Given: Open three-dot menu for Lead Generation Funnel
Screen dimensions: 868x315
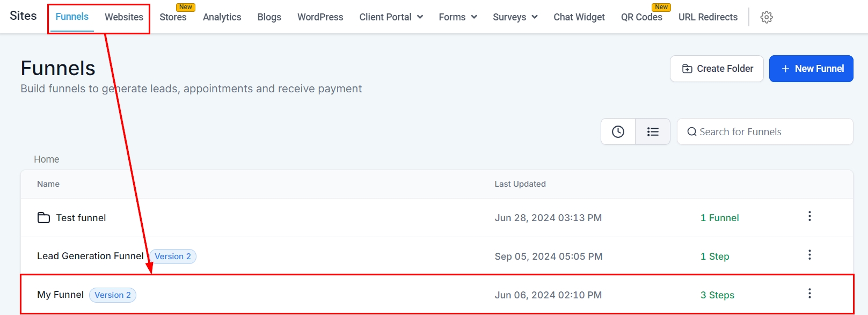Looking at the screenshot, I should (x=809, y=255).
